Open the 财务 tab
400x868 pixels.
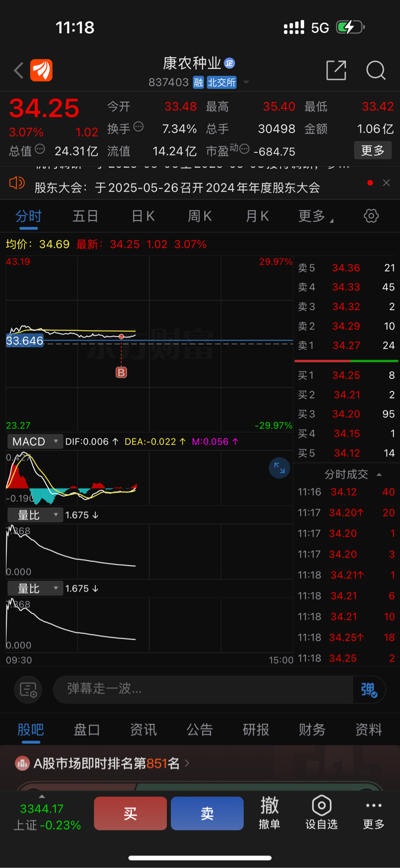pos(312,729)
